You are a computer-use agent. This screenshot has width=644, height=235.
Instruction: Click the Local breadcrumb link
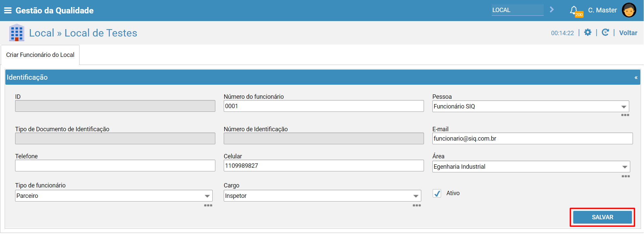42,33
